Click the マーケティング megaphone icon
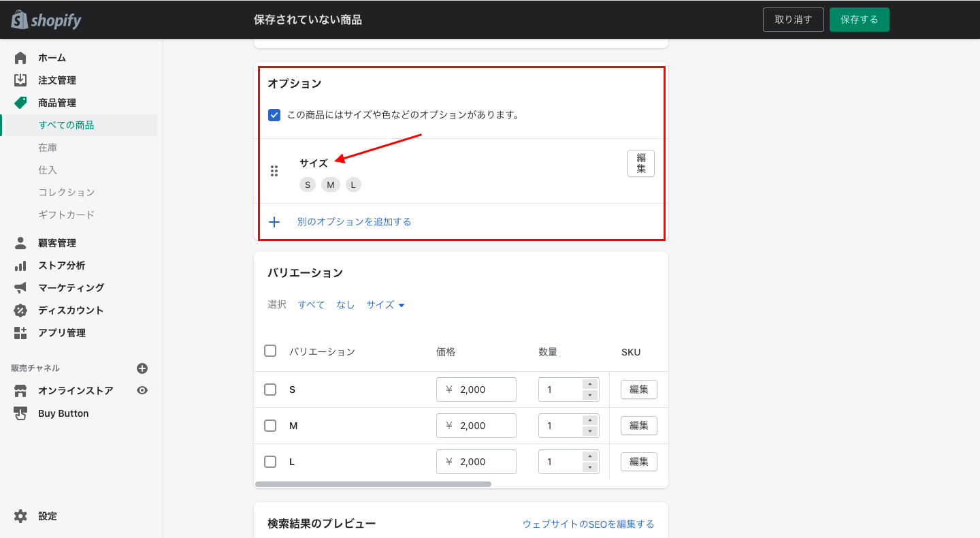 [20, 288]
